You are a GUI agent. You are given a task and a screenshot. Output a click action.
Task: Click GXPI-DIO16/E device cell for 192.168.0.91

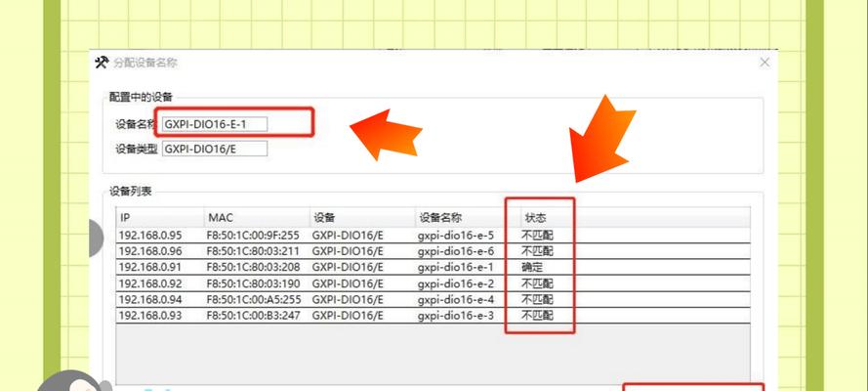tap(348, 268)
